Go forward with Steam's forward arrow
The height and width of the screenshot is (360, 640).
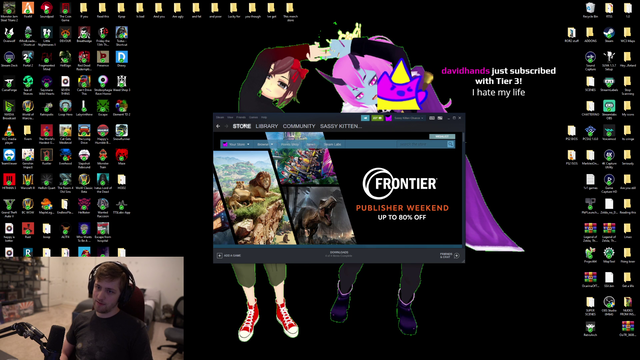tap(226, 126)
